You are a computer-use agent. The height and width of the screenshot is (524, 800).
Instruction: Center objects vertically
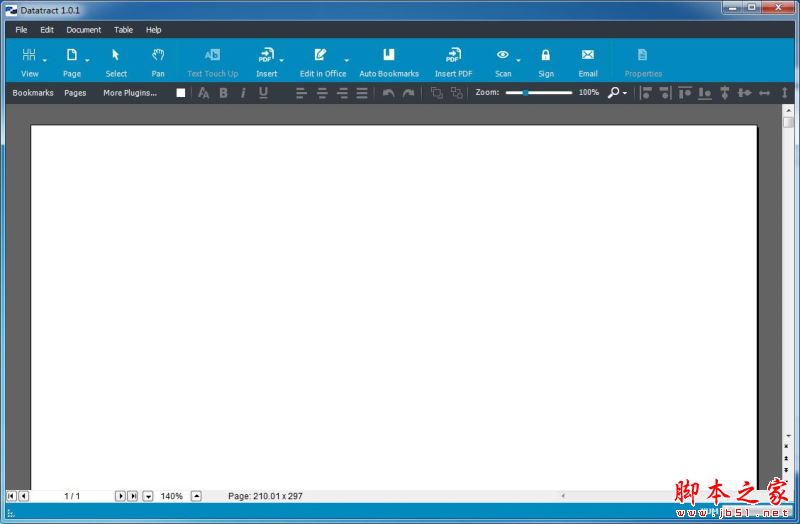click(724, 93)
